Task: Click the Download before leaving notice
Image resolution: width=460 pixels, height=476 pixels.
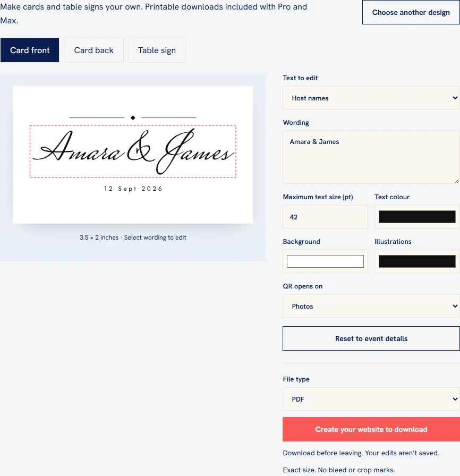Action: pos(361,453)
